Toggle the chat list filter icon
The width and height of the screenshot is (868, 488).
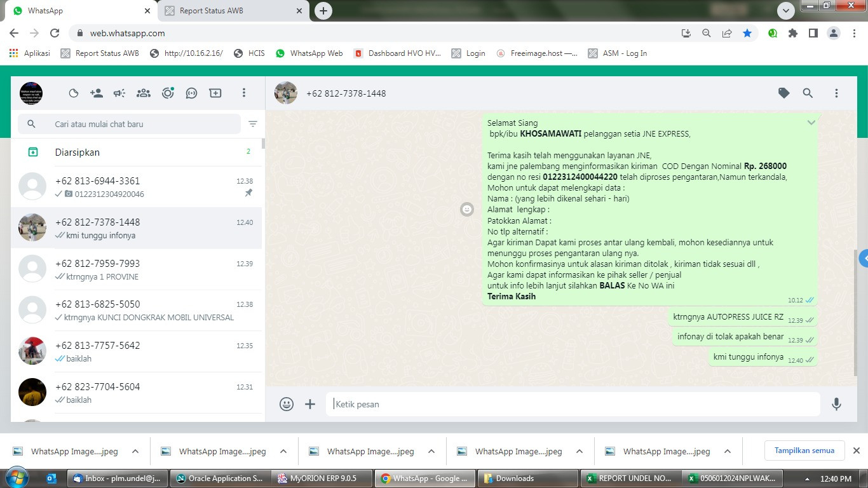(x=253, y=125)
